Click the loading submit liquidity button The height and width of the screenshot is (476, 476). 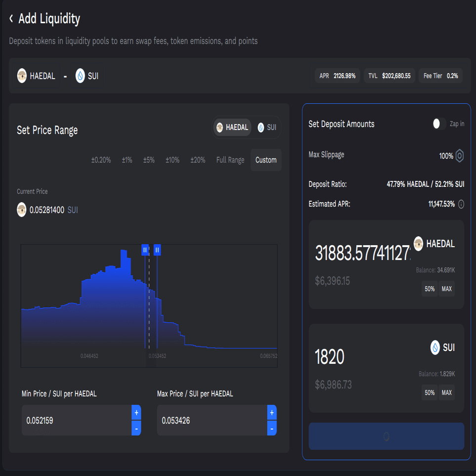tap(386, 436)
